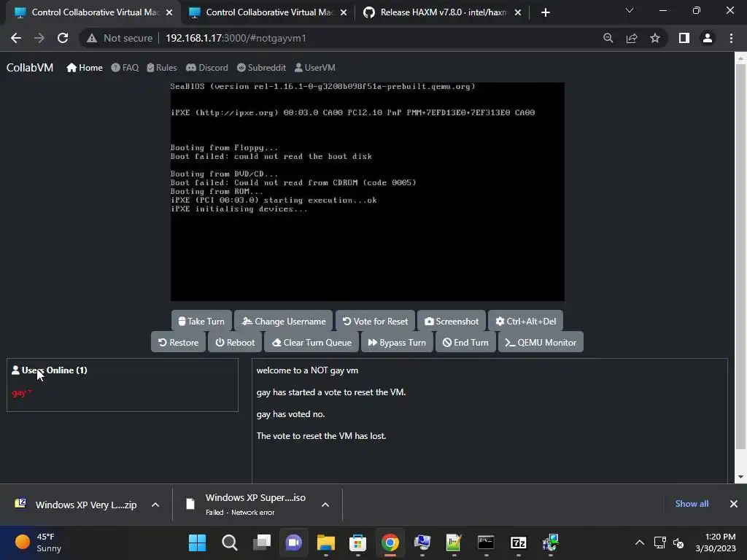Go back in browser history
747x560 pixels.
point(16,38)
